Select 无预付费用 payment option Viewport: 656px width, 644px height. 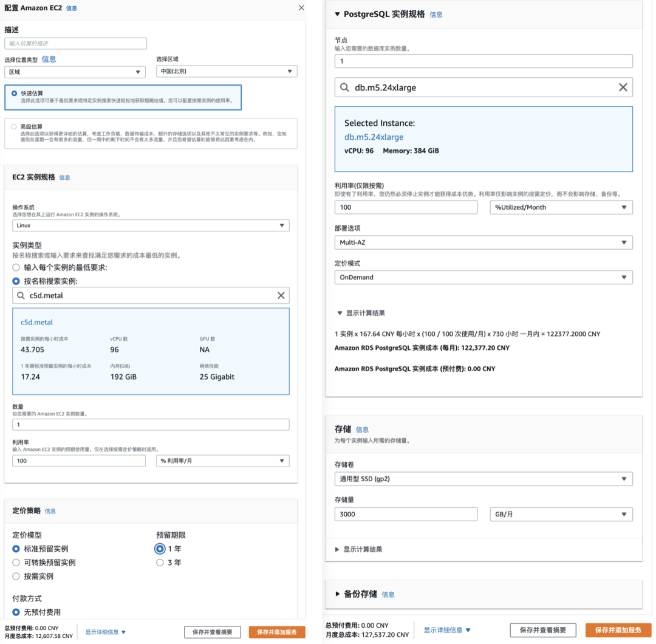click(x=16, y=612)
